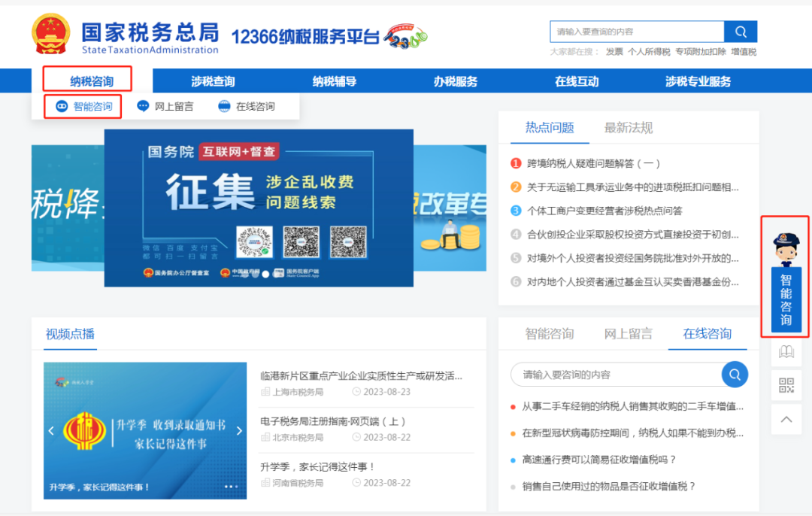Open 高速通行费可以简易征收增值税吗？
This screenshot has height=516, width=812.
(599, 460)
